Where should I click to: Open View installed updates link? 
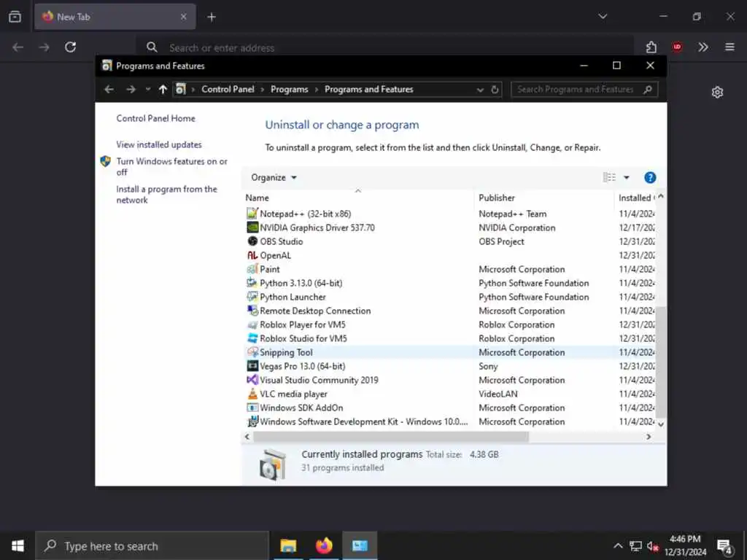(158, 144)
